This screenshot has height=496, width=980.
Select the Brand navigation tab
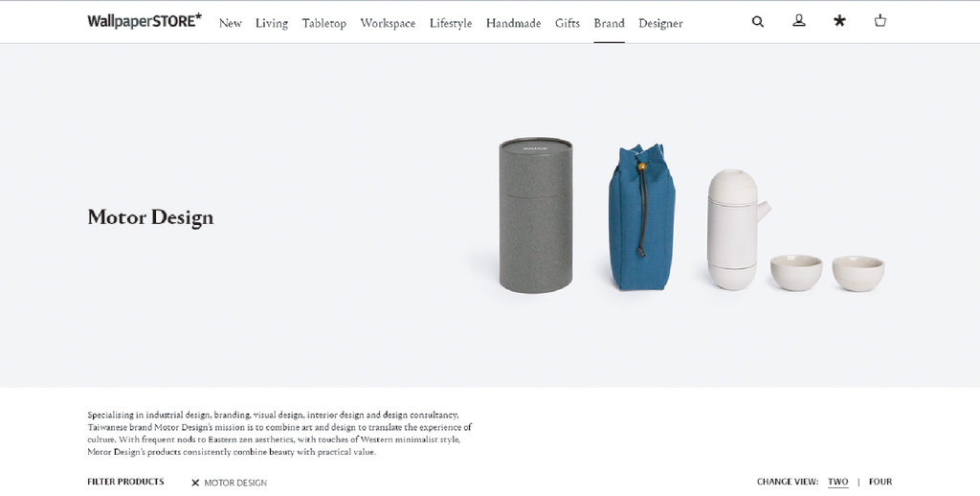tap(609, 23)
